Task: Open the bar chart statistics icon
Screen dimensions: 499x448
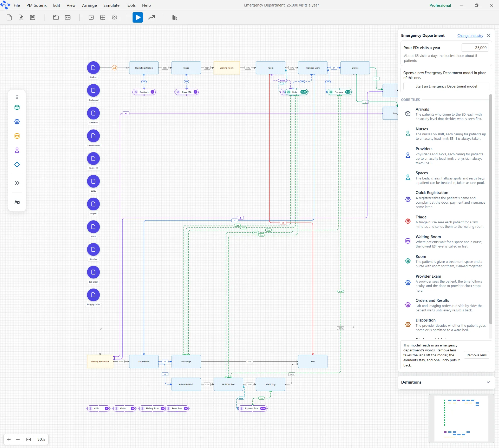Action: (175, 17)
